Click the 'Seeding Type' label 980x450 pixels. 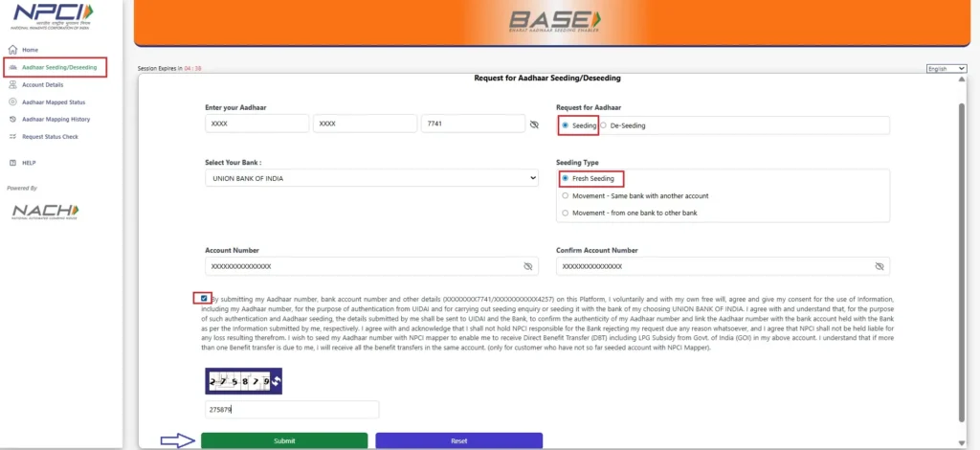pyautogui.click(x=577, y=163)
